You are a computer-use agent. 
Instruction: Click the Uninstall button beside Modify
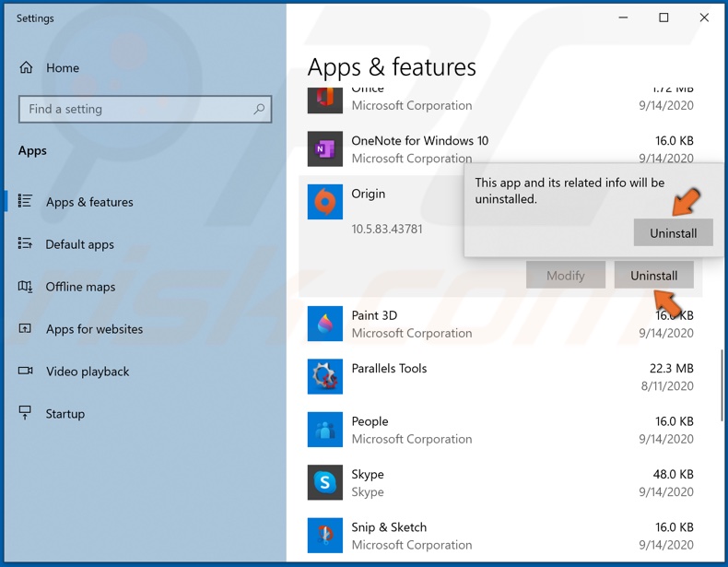[653, 276]
